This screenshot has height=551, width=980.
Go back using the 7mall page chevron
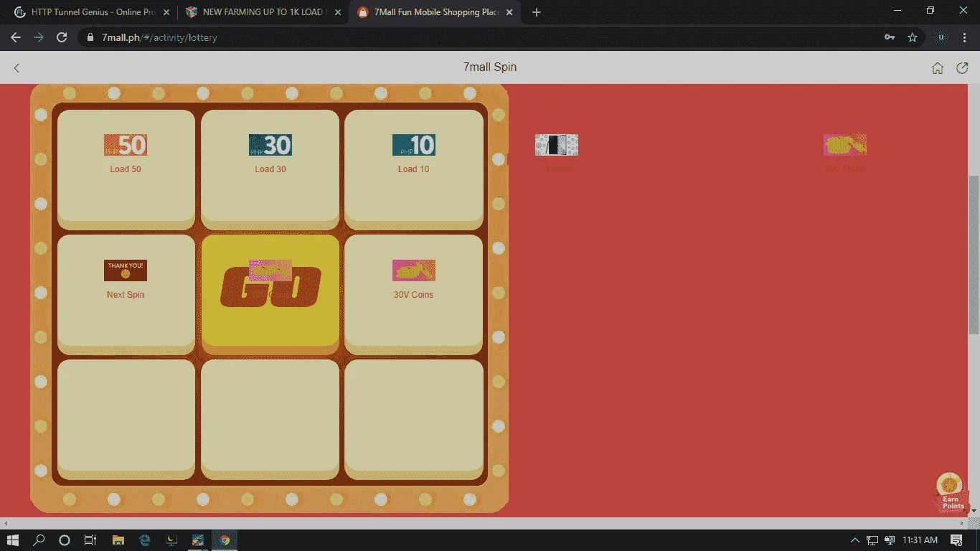tap(17, 67)
